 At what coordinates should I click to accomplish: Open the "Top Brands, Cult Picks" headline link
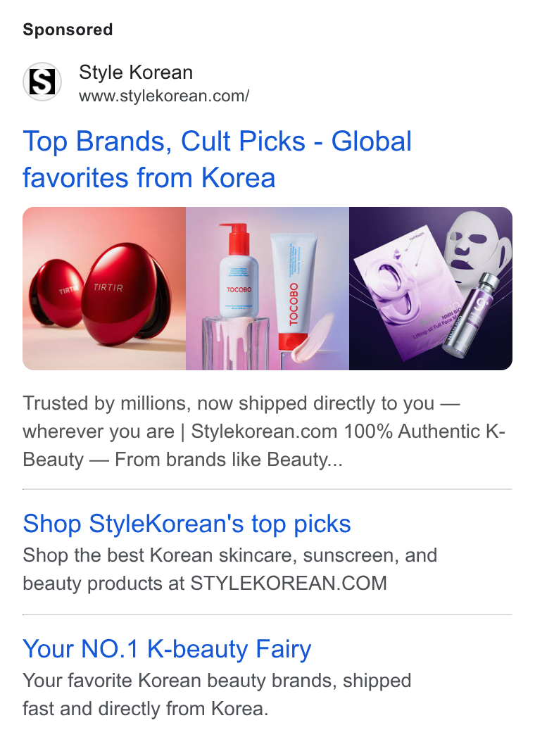pos(217,160)
